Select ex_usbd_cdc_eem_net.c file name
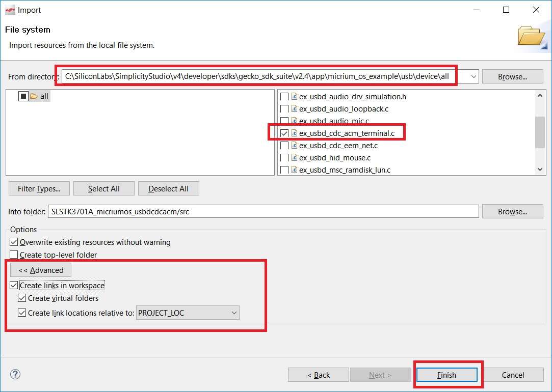This screenshot has height=392, width=552. coord(338,145)
